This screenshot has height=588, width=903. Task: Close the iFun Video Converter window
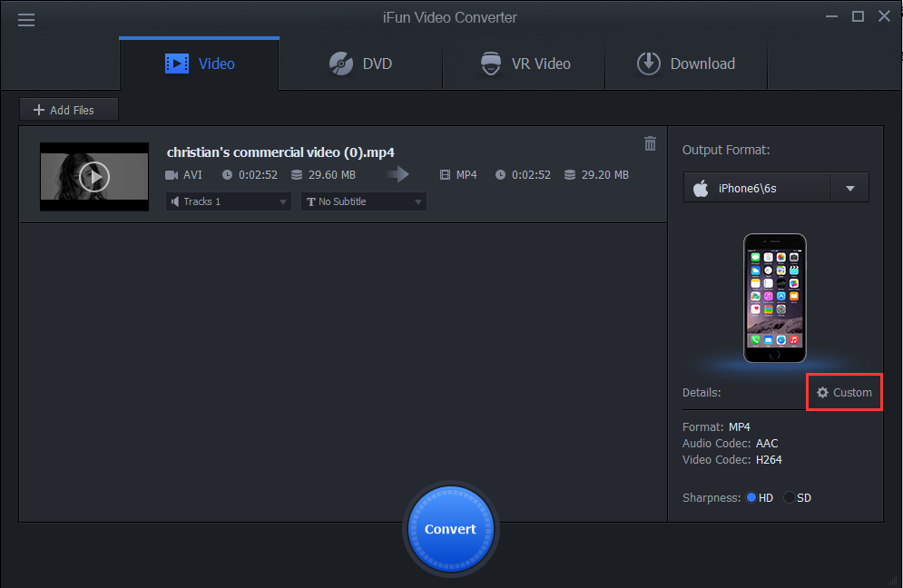tap(885, 16)
